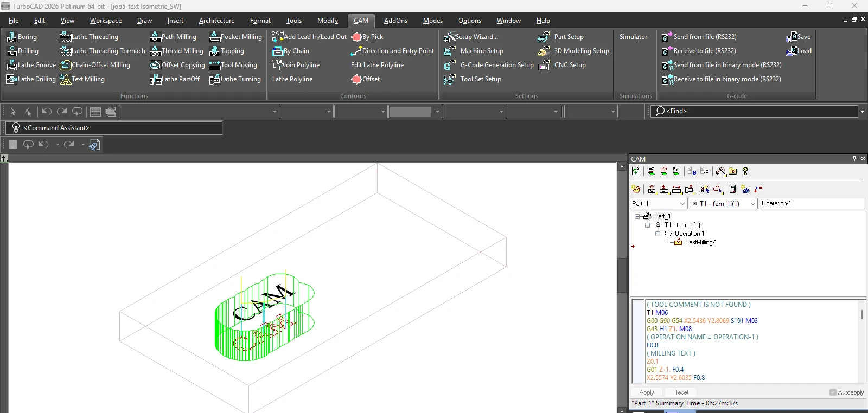Collapse the T1 - fem_1i(1) tree node
This screenshot has width=868, height=413.
coord(647,225)
